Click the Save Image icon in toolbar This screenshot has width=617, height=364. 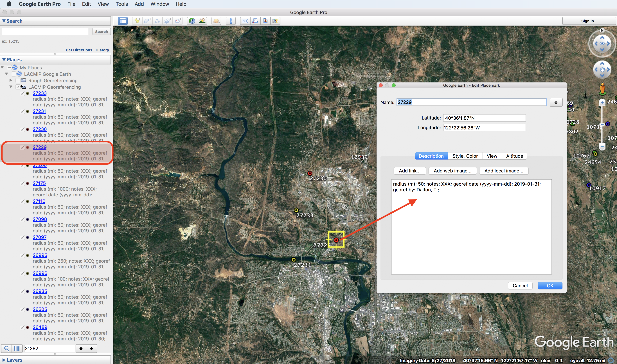tap(265, 21)
